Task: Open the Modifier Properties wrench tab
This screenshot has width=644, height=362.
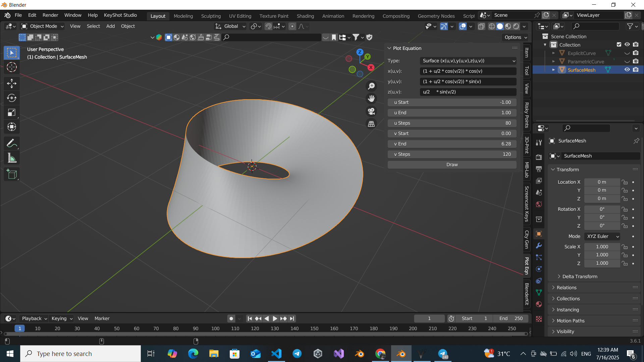Action: coord(539,246)
